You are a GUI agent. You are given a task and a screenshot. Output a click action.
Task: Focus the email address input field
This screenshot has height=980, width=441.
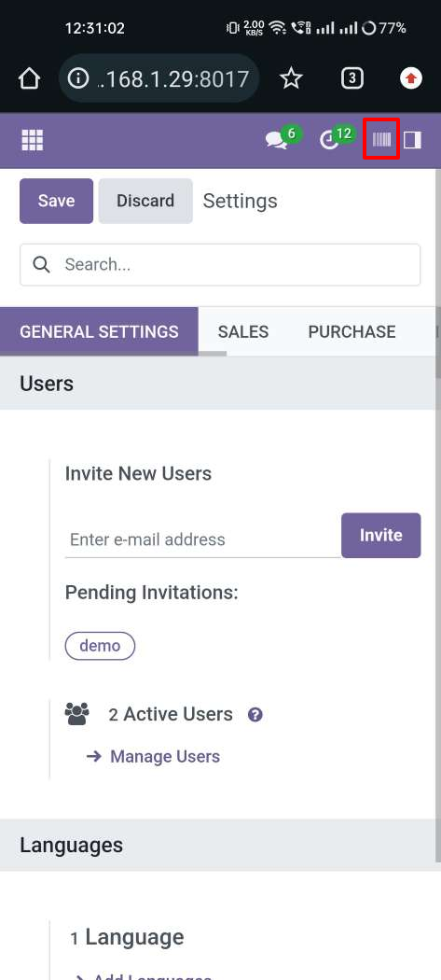pyautogui.click(x=203, y=539)
